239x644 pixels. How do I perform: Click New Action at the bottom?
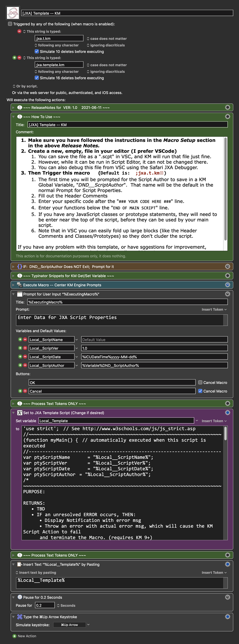[x=24, y=636]
